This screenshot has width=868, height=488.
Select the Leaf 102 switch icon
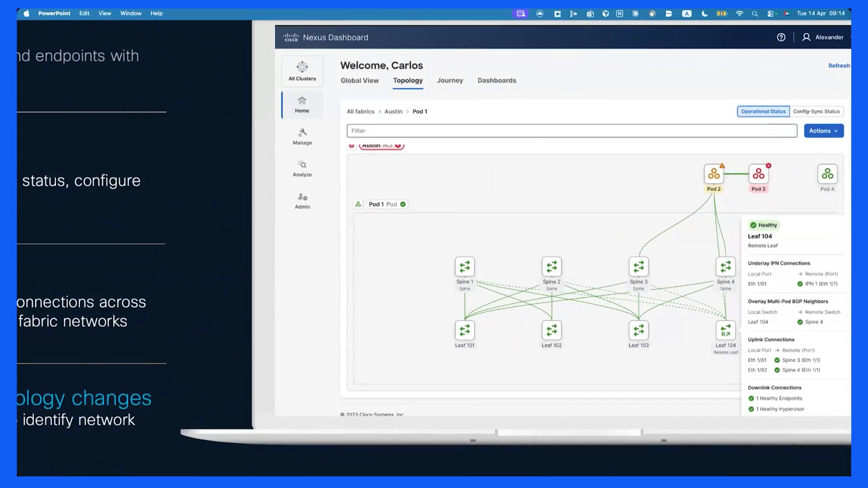click(x=552, y=330)
